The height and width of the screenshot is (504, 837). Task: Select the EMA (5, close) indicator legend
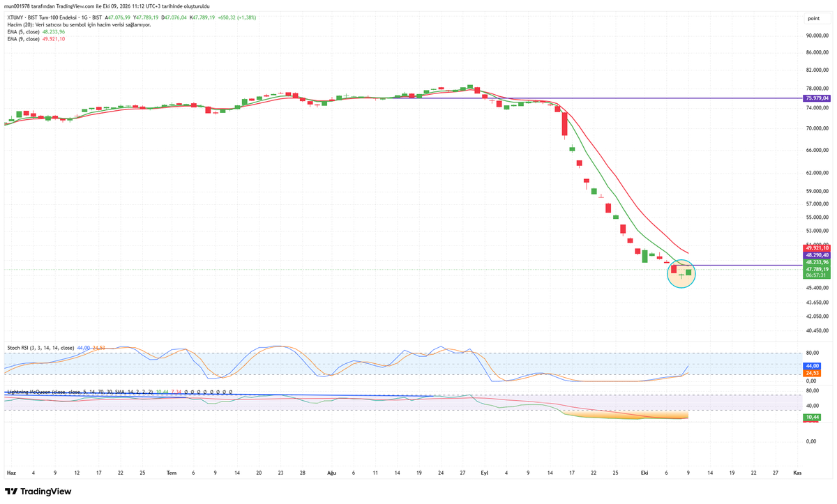tap(36, 31)
